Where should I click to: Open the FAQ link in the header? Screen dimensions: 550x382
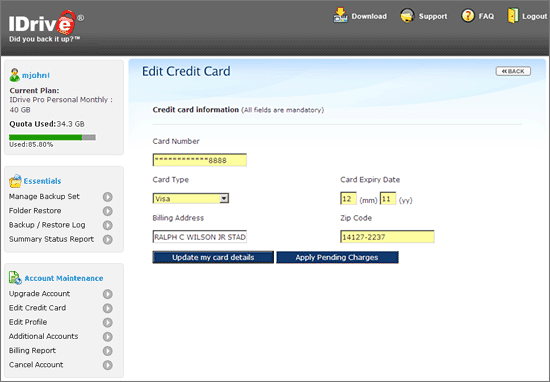pos(486,16)
